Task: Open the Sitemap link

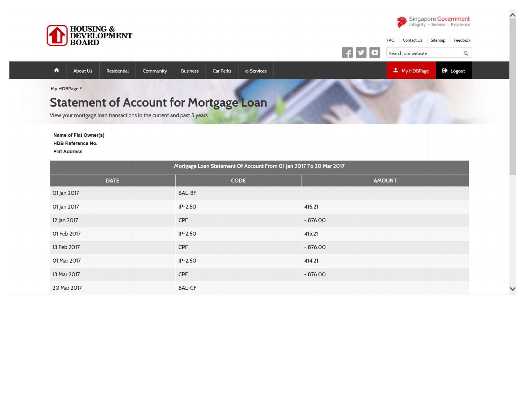Action: tap(438, 40)
